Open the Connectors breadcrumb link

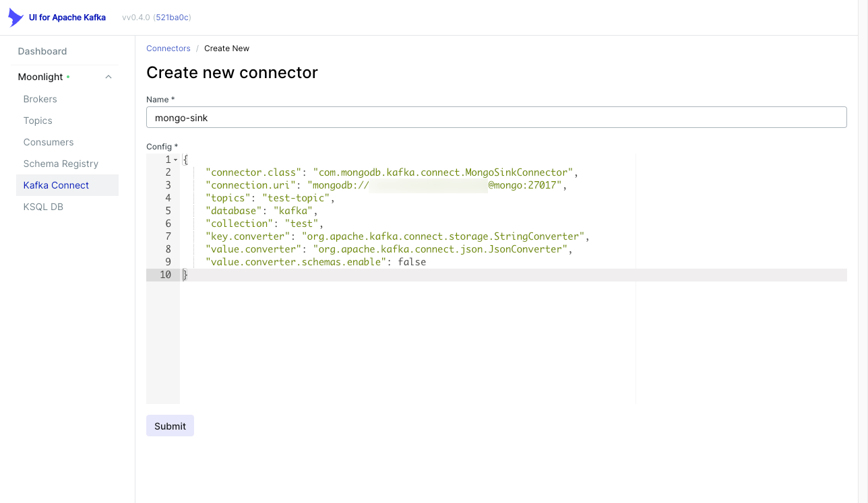point(168,48)
